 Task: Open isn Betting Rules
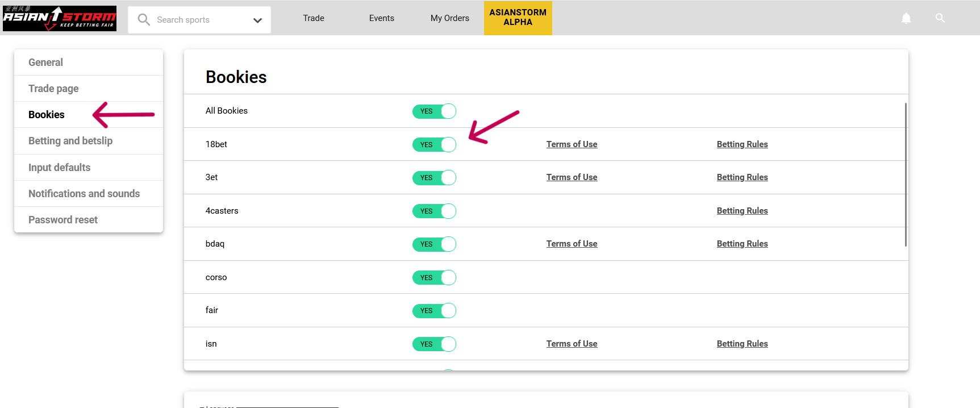(742, 344)
